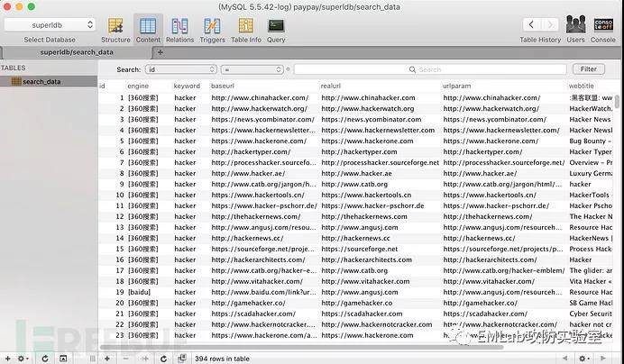This screenshot has height=364, width=624.
Task: Add a new row to the table
Action: [107, 359]
